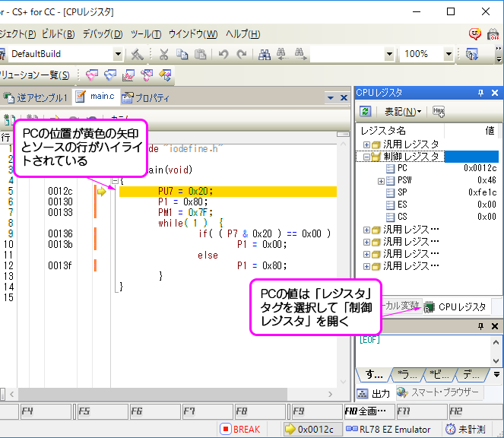Screen dimensions: 504x438
Task: Click the Copy icon in the toolbar
Action: pos(182,54)
